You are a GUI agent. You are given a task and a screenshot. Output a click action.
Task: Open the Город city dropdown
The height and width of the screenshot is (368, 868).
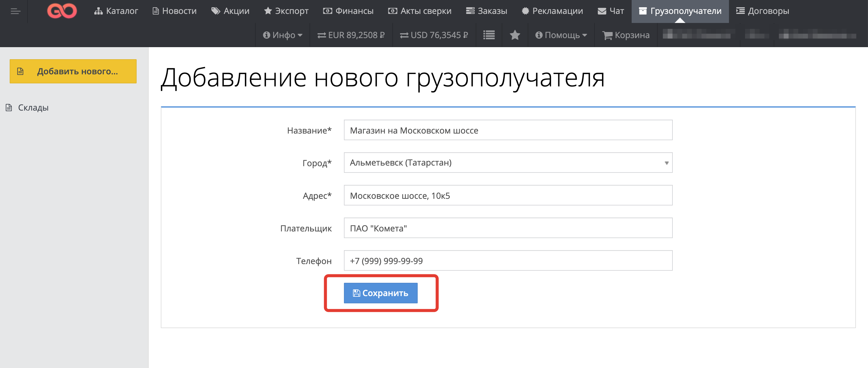pyautogui.click(x=508, y=163)
